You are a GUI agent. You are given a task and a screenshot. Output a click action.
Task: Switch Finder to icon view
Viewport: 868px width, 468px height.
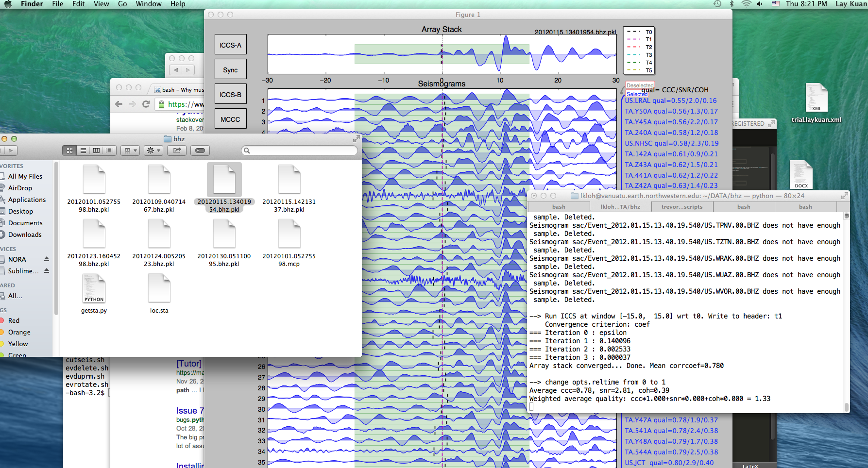[x=69, y=150]
